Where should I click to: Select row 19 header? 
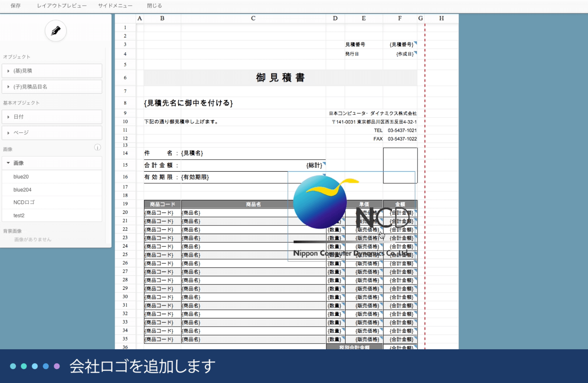[125, 204]
